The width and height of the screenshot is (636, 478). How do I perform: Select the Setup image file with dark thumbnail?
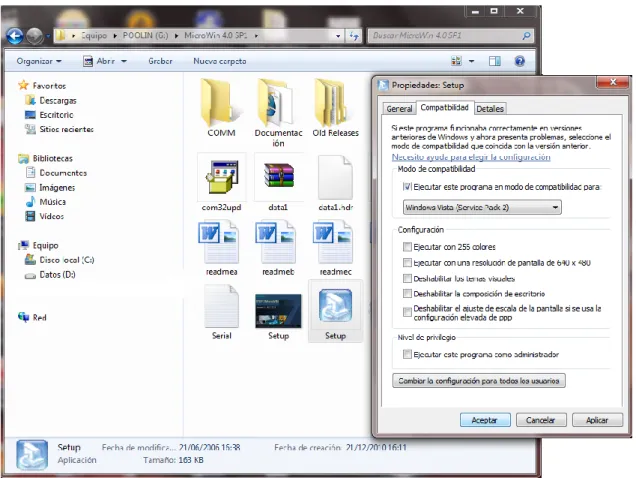278,317
